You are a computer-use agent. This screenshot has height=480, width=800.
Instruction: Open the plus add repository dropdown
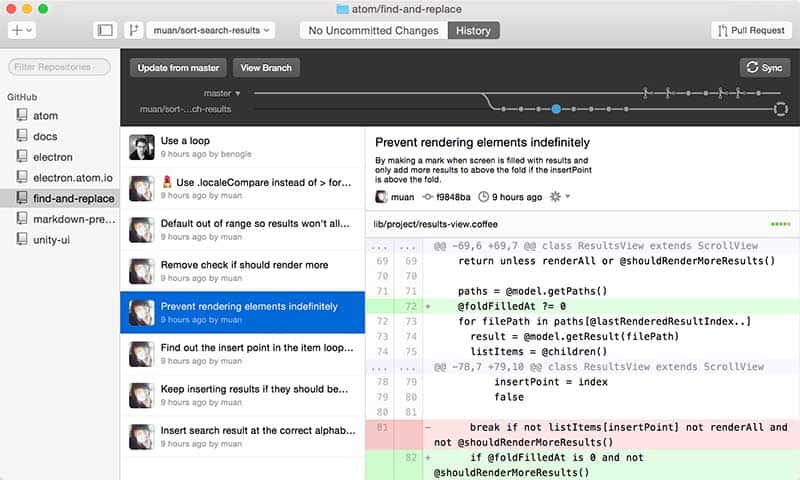(x=21, y=30)
